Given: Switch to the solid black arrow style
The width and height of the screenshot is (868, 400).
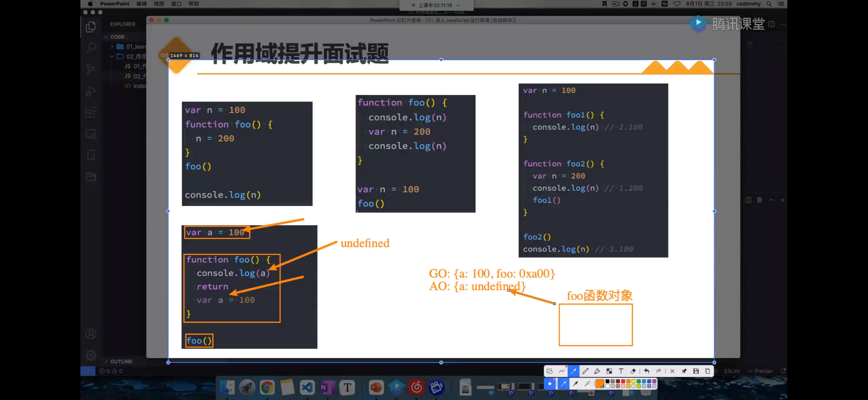Looking at the screenshot, I should pos(576,384).
